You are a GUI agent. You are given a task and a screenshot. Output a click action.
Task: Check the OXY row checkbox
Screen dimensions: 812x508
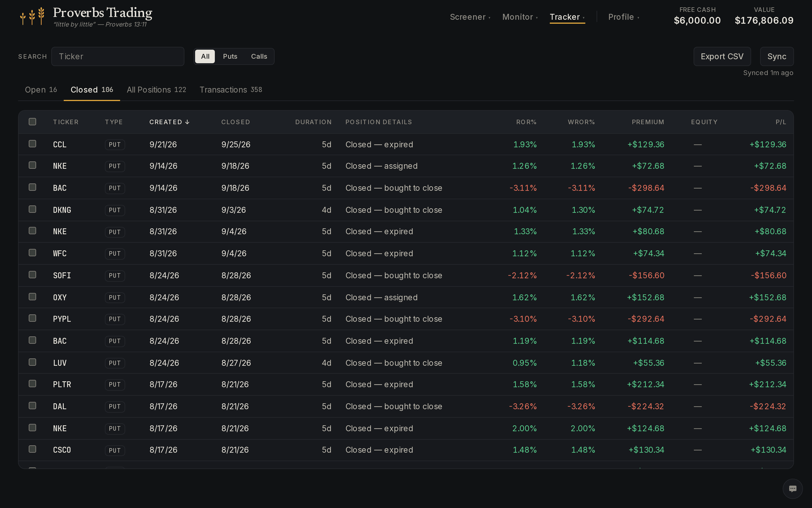pyautogui.click(x=32, y=297)
